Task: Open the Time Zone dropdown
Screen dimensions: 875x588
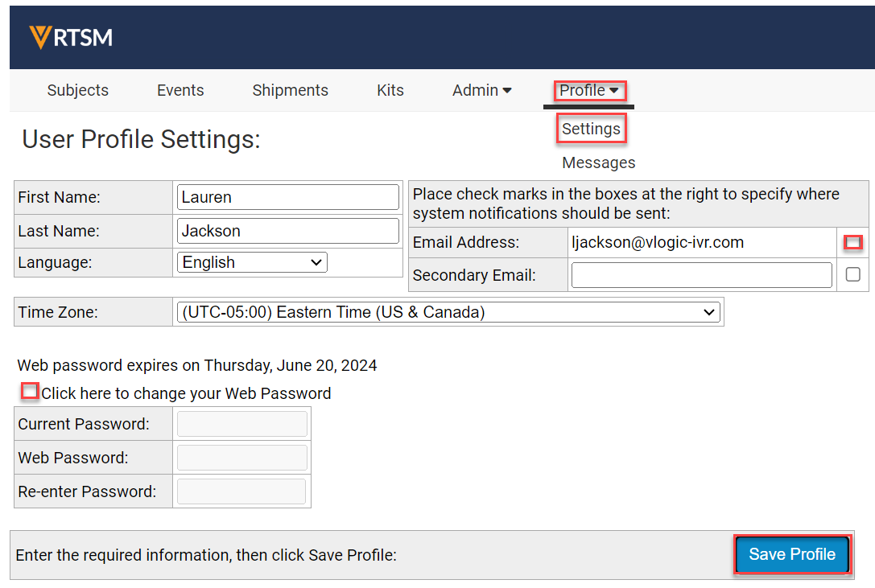Action: coord(448,312)
